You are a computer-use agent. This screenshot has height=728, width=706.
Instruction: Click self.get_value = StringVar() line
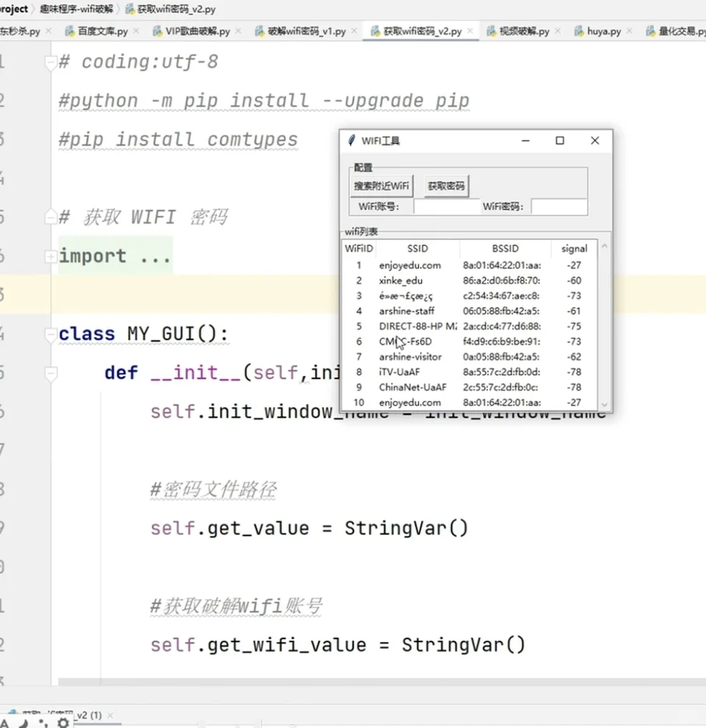[309, 529]
